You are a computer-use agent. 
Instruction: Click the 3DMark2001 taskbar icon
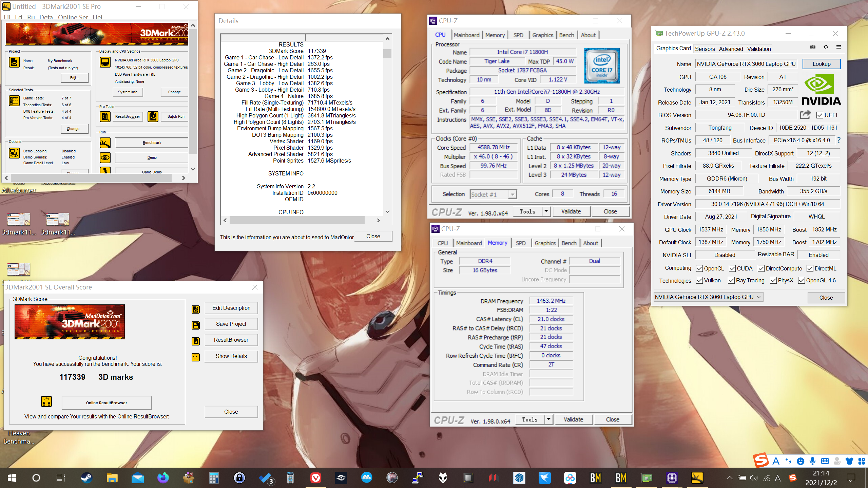(x=697, y=478)
